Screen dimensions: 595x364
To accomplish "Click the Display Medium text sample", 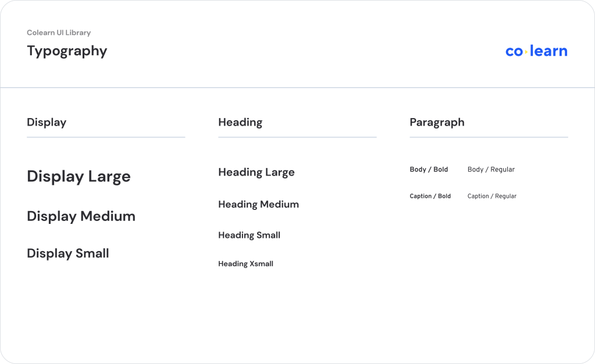I will click(81, 216).
